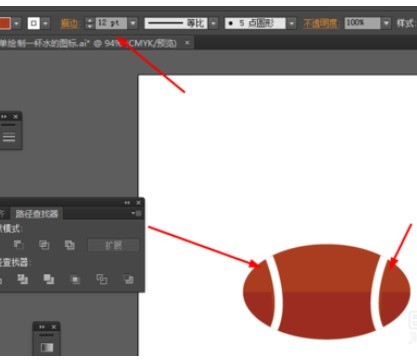The height and width of the screenshot is (362, 417).
Task: Click the Crop pathfinder icon
Action: [x=75, y=279]
